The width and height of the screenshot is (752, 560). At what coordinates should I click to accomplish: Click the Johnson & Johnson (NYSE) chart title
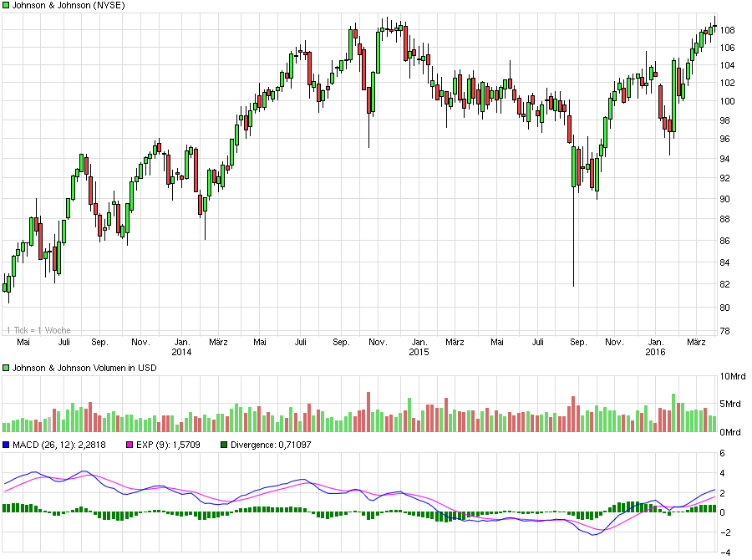coord(69,5)
